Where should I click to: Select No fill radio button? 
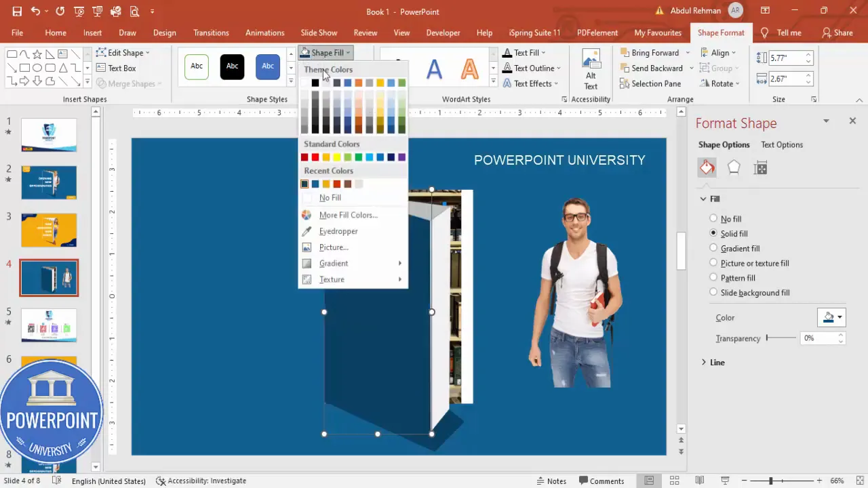click(713, 218)
